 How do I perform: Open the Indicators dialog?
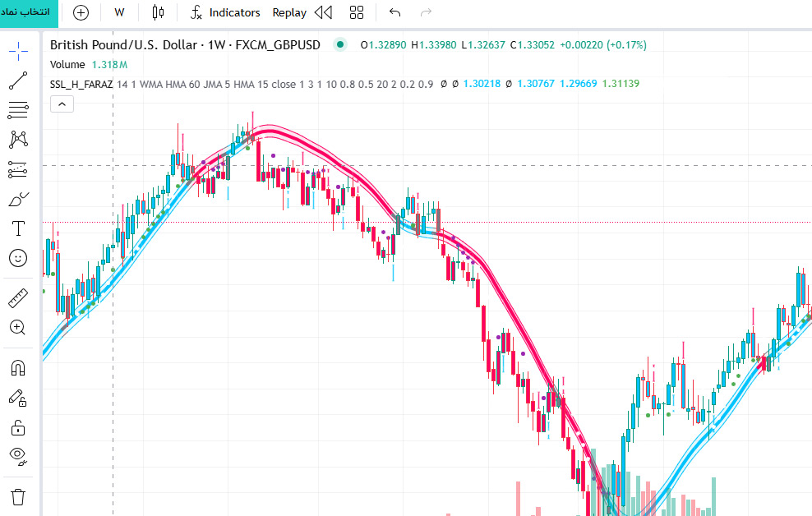(x=224, y=12)
